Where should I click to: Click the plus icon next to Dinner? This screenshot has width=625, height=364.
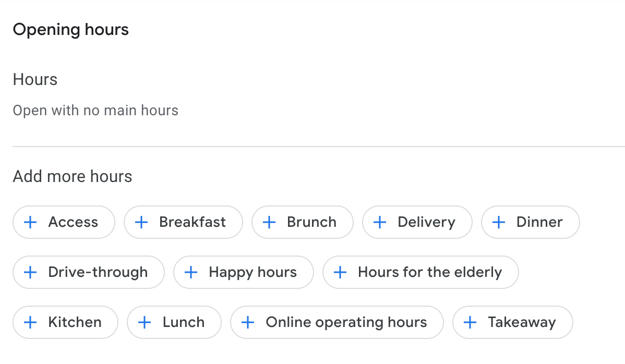click(499, 222)
